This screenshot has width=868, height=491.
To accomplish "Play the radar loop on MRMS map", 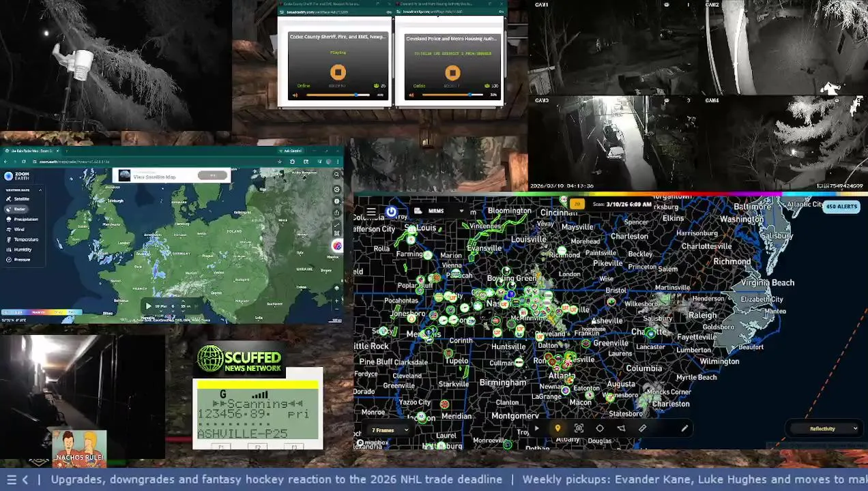I will point(536,428).
